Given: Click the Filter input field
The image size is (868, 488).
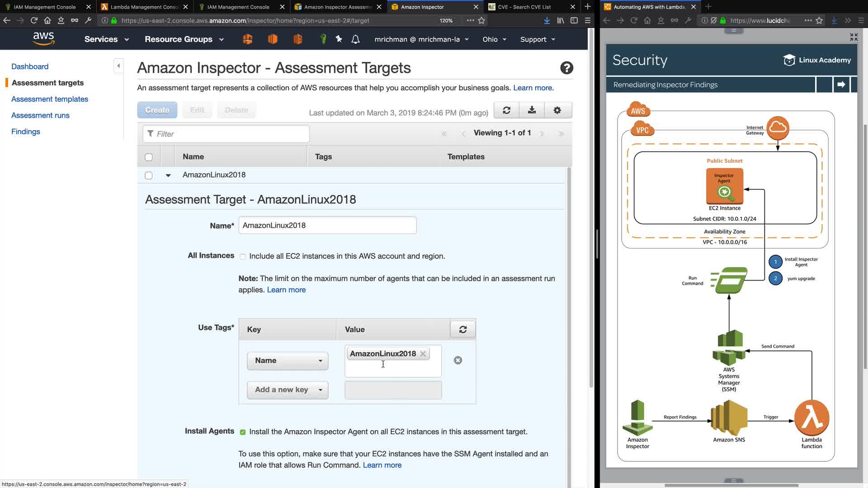Looking at the screenshot, I should 226,134.
